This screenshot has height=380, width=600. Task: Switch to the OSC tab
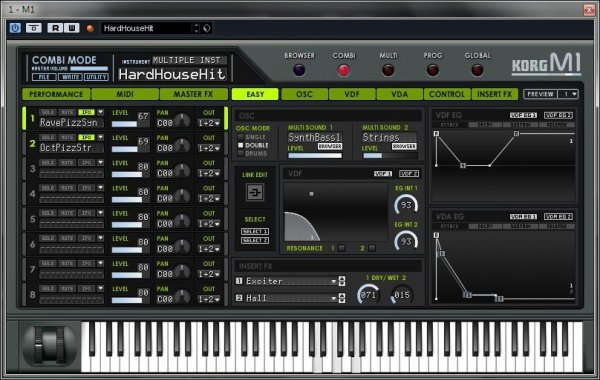pos(305,94)
